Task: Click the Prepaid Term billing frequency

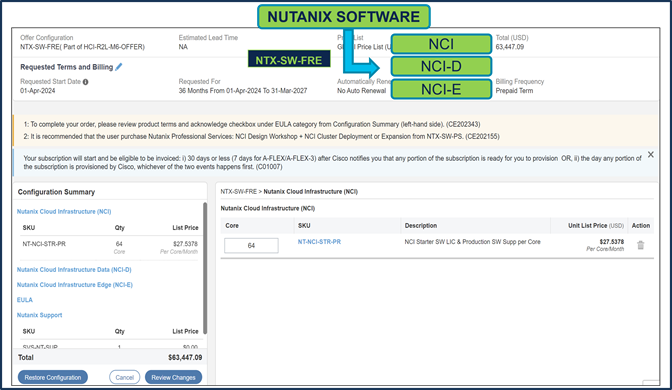Action: (x=514, y=90)
